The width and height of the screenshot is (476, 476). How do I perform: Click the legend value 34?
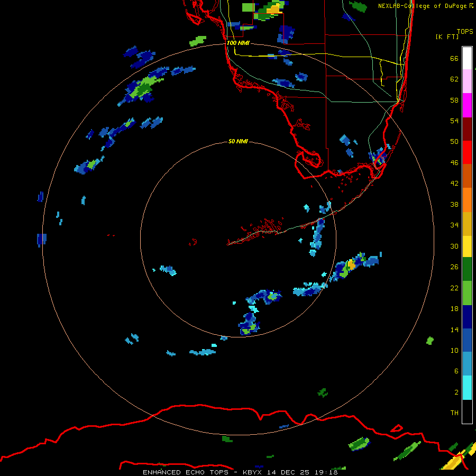coord(454,225)
